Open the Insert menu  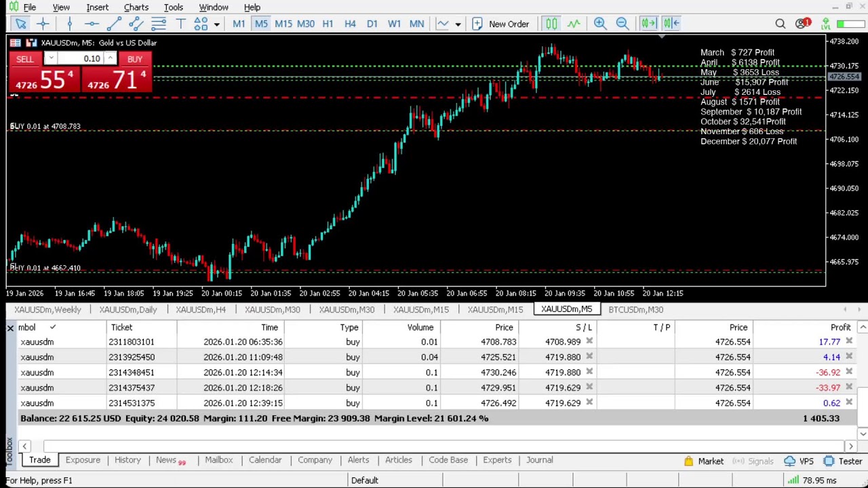[98, 7]
